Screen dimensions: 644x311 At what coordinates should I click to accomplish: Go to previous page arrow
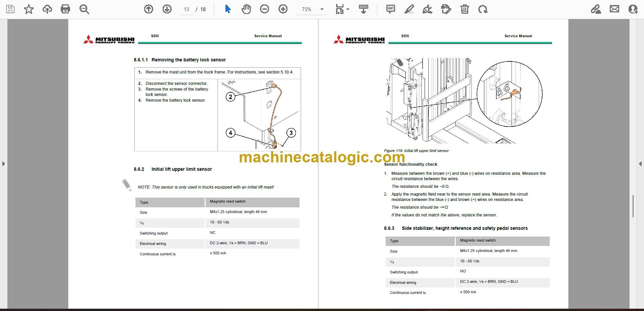[149, 9]
